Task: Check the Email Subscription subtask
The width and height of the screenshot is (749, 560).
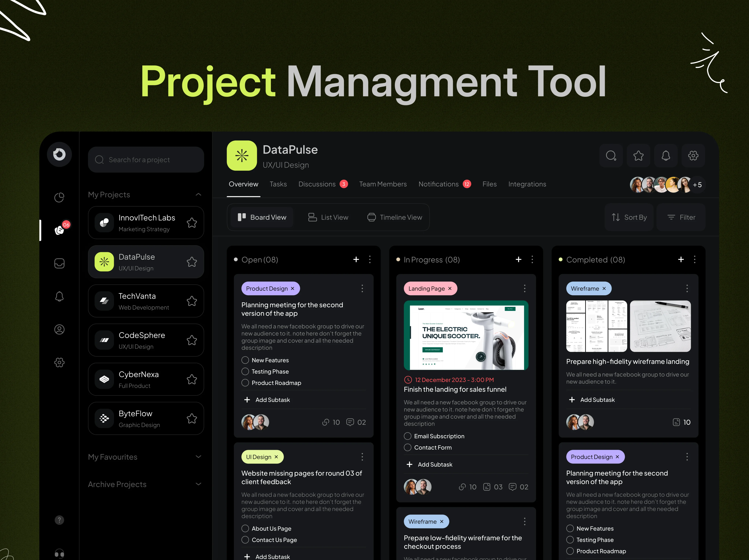Action: coord(408,436)
